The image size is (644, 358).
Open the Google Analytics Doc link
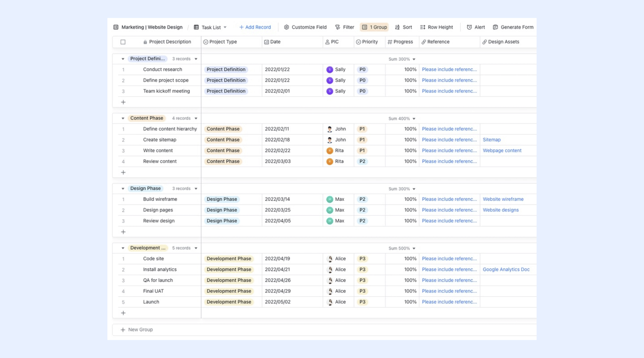tap(506, 269)
